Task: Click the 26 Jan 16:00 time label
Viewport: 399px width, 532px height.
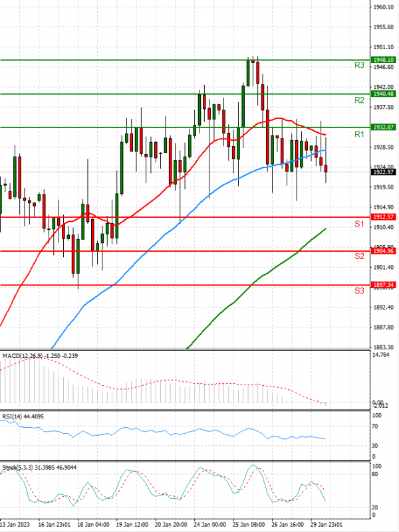Action: pos(288,525)
